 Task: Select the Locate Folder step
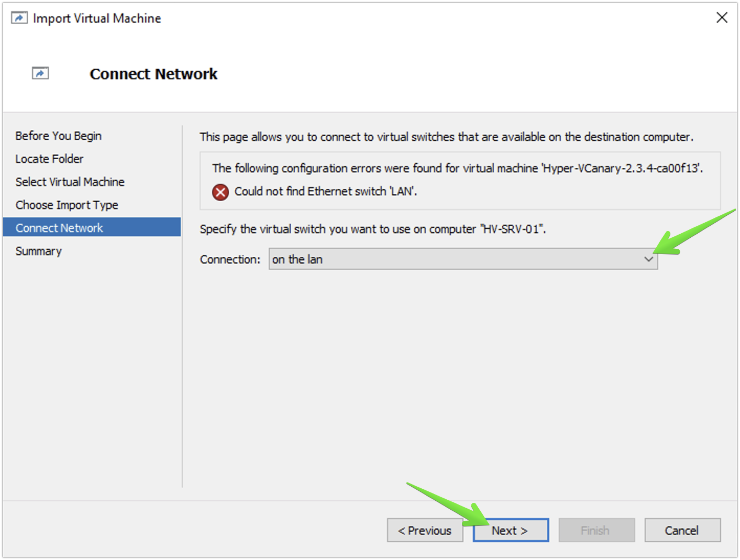[x=49, y=159]
